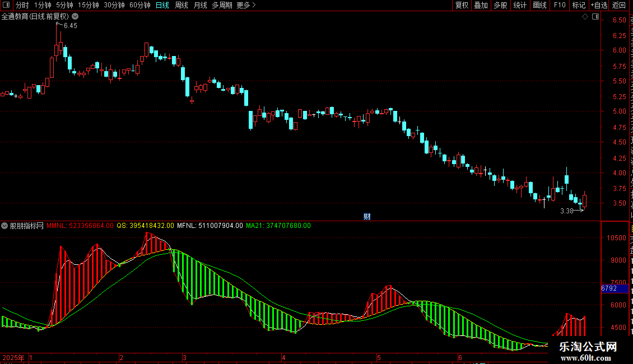
Task: Click the 5.00 price axis label
Action: pyautogui.click(x=619, y=111)
